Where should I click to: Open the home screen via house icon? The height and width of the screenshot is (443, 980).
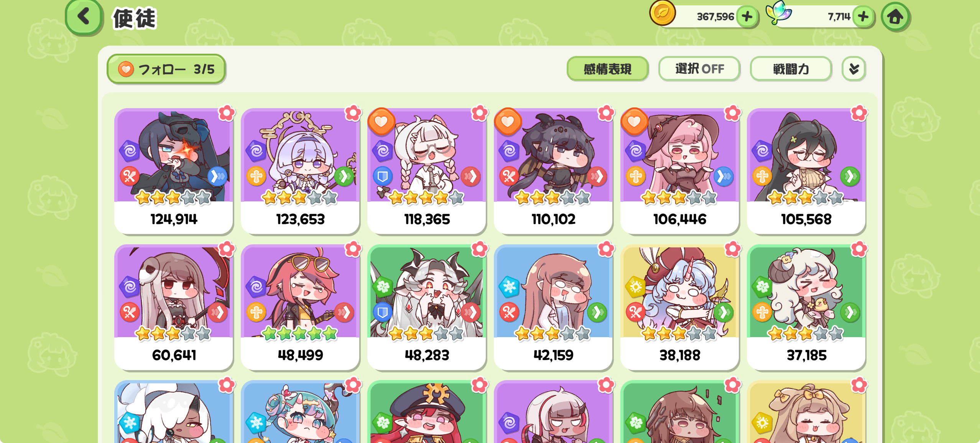point(895,17)
